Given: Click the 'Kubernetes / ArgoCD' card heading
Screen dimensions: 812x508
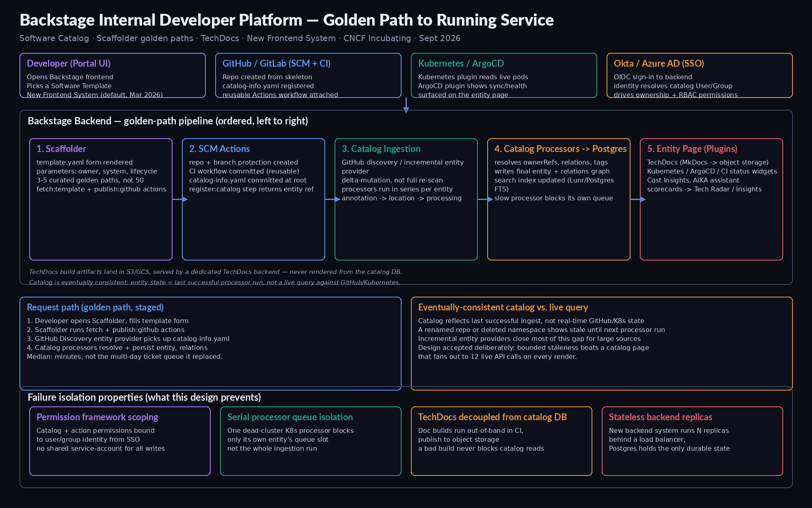Looking at the screenshot, I should [x=461, y=63].
